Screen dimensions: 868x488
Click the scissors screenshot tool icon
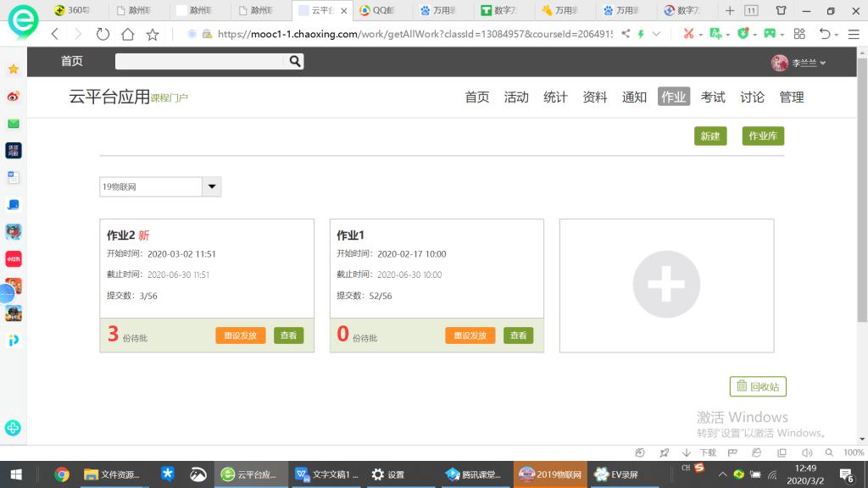pyautogui.click(x=688, y=34)
